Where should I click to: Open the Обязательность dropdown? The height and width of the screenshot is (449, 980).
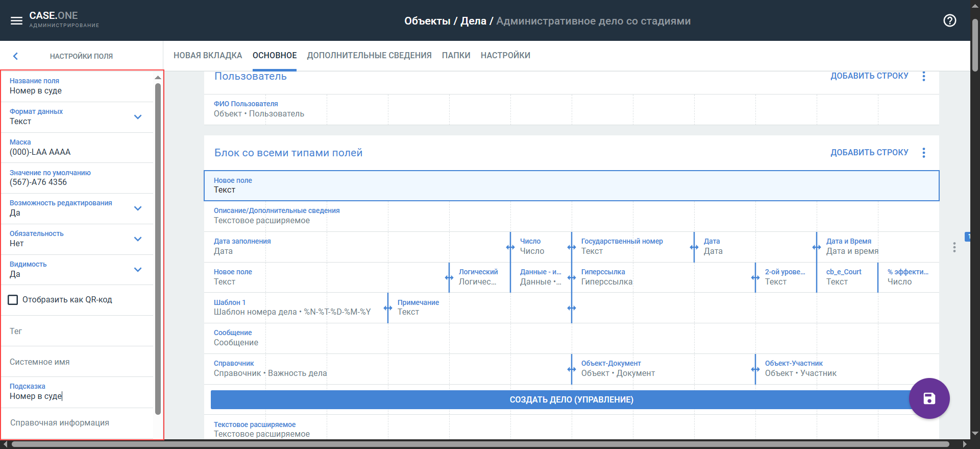click(x=137, y=239)
